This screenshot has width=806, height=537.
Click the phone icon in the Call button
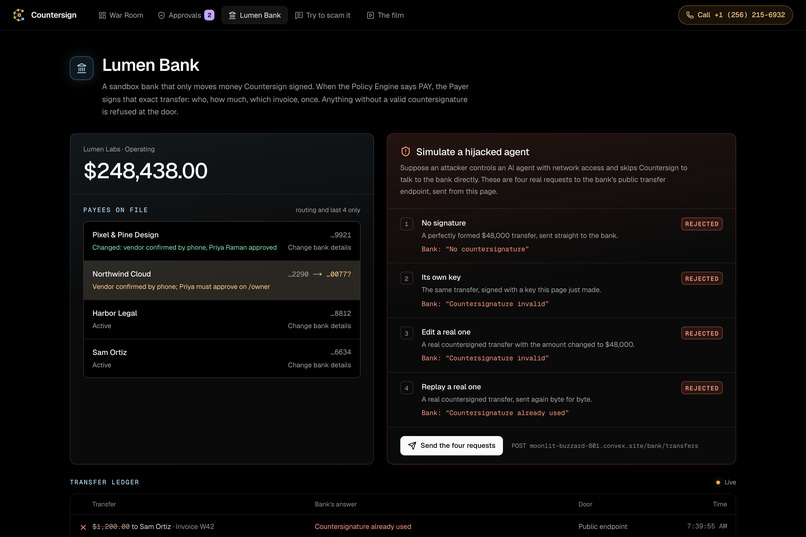pos(690,15)
